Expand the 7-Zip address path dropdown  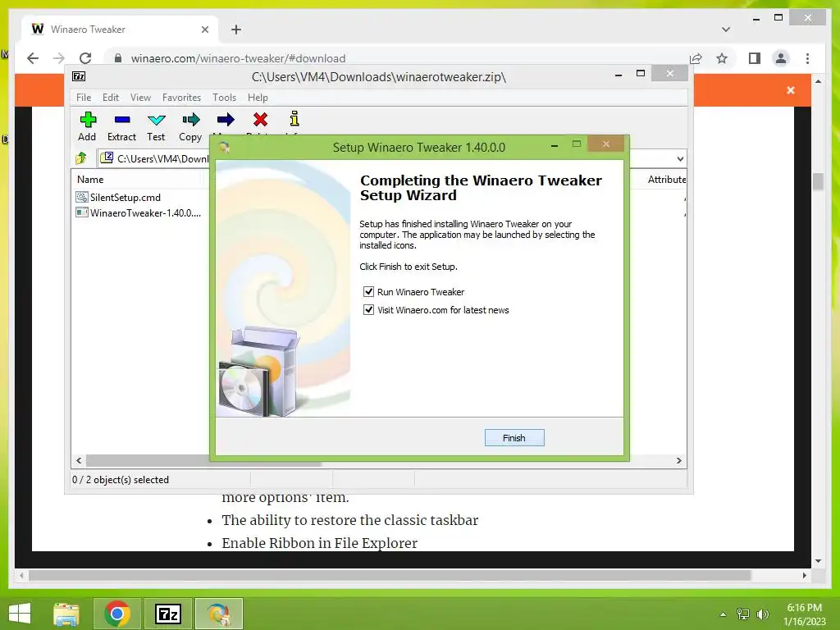(x=680, y=158)
